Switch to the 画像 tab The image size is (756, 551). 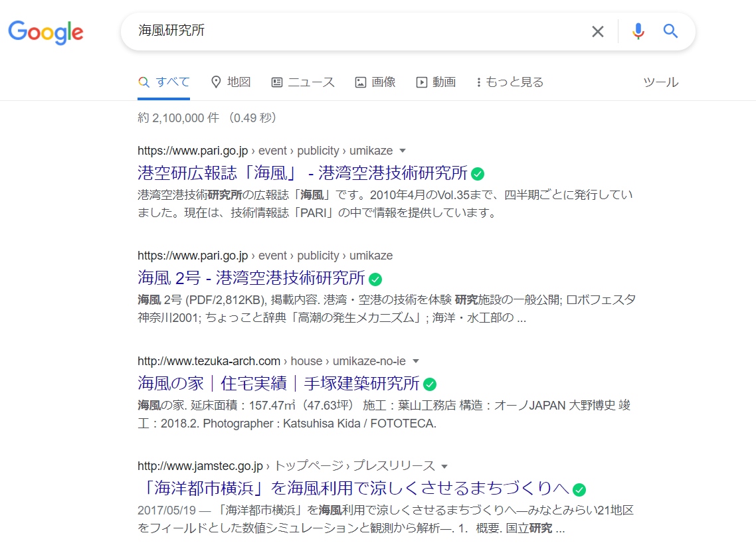(375, 82)
